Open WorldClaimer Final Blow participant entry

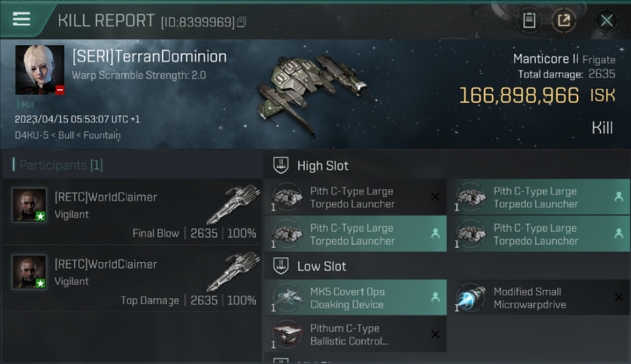tap(132, 211)
